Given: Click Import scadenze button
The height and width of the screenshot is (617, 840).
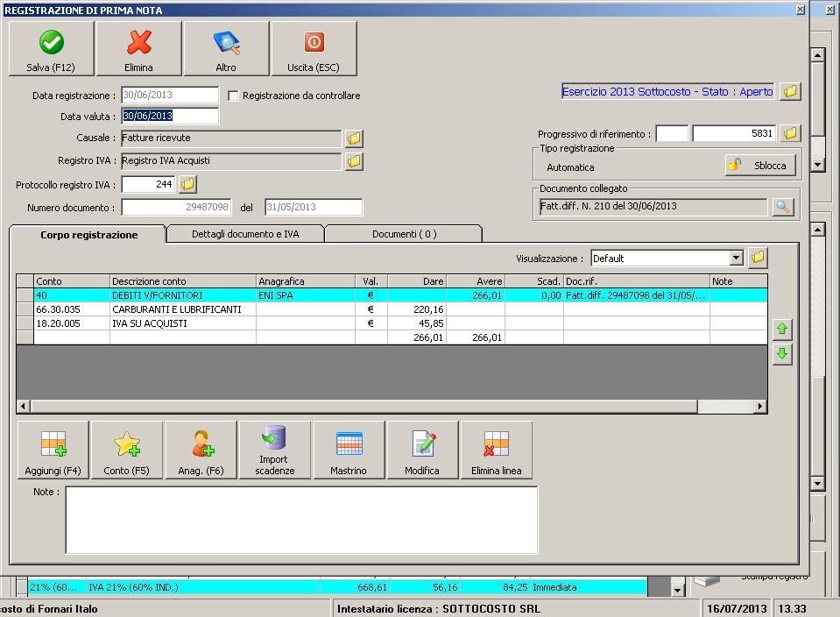Looking at the screenshot, I should (275, 450).
